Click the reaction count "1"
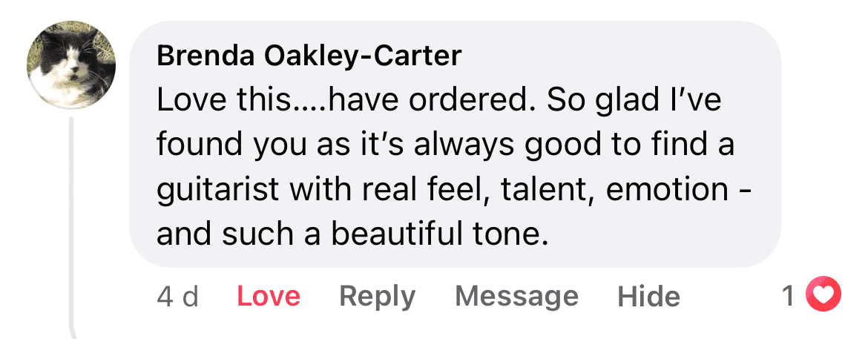868x339 pixels. click(790, 297)
